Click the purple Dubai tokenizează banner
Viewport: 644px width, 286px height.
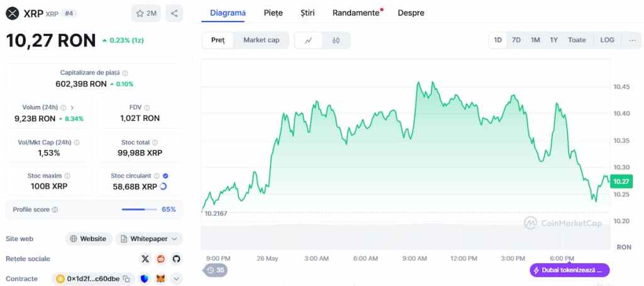[569, 270]
